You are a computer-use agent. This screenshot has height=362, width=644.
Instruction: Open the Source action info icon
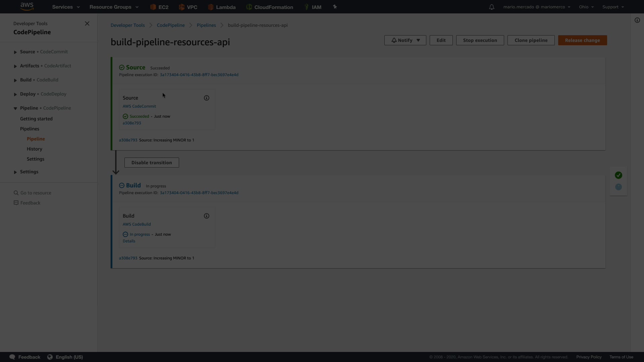(207, 98)
